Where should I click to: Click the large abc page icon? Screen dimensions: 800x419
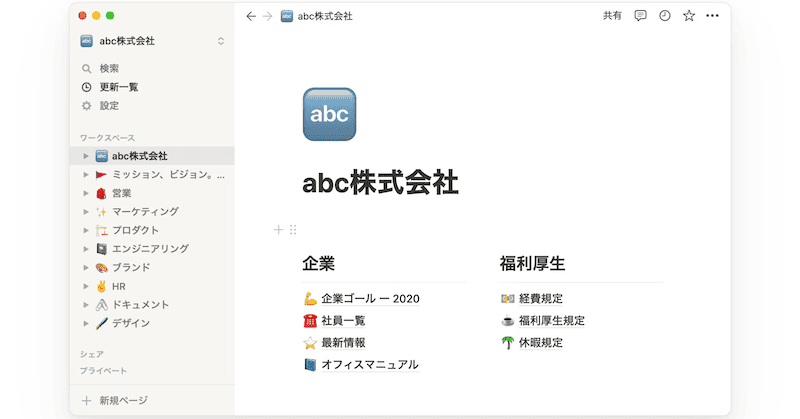[329, 114]
